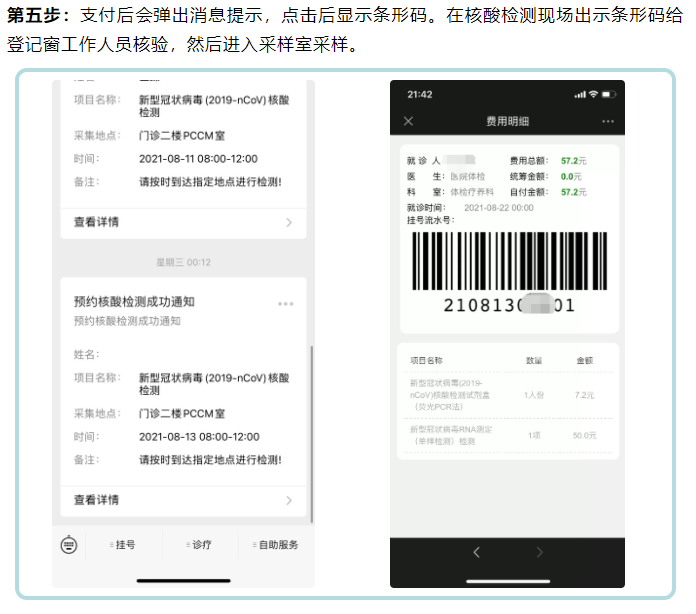Click the 核酸检测试剂盒 item row
The height and width of the screenshot is (614, 696).
point(508,395)
